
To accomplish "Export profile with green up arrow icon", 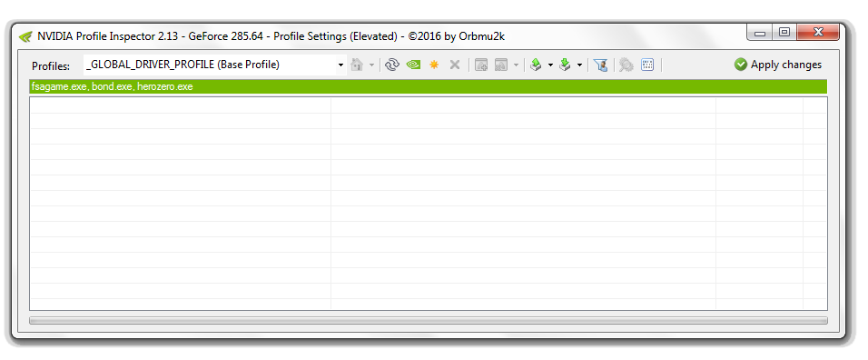I will [x=536, y=65].
